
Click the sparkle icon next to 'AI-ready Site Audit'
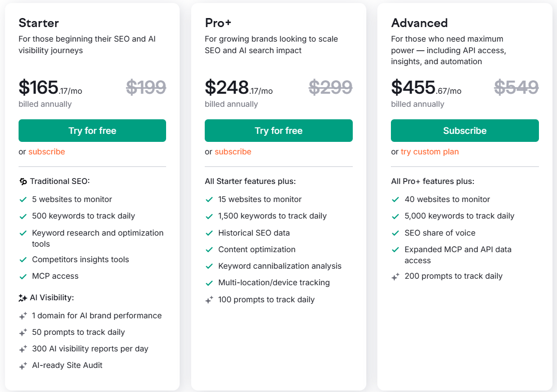pos(23,365)
